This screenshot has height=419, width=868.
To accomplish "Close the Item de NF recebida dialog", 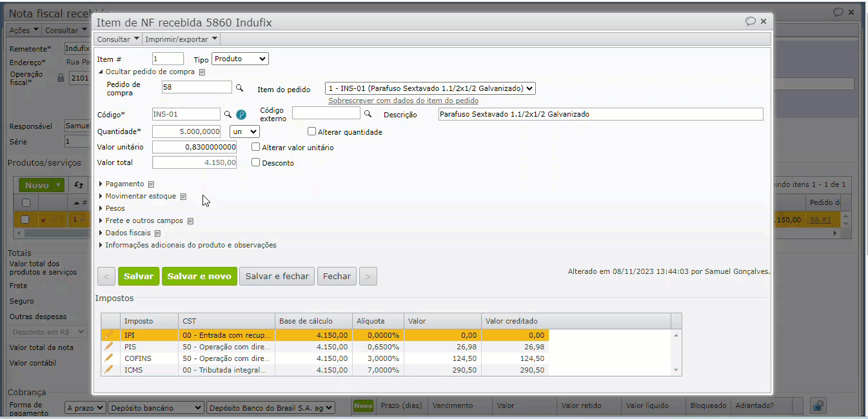I will [764, 21].
